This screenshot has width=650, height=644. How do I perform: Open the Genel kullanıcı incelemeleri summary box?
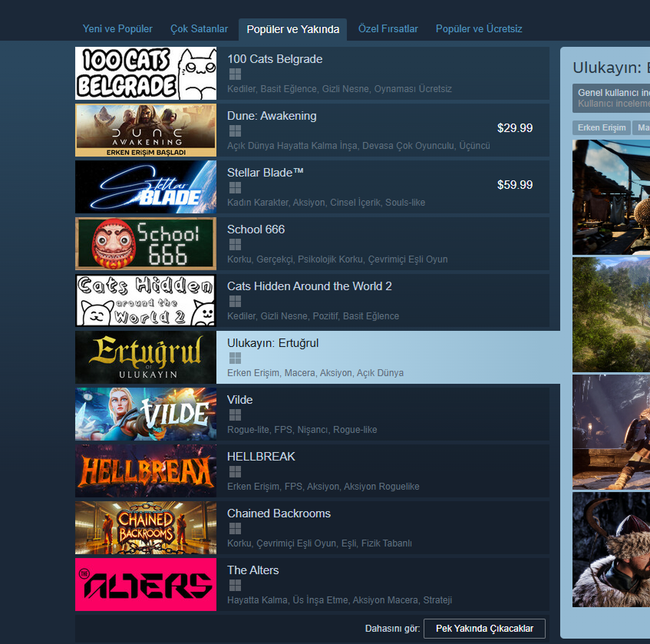coord(611,98)
